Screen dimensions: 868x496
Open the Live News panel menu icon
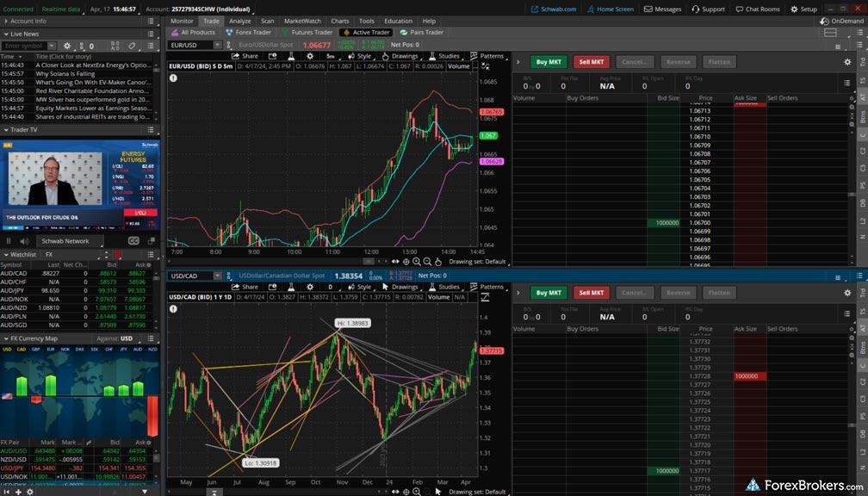(x=151, y=34)
